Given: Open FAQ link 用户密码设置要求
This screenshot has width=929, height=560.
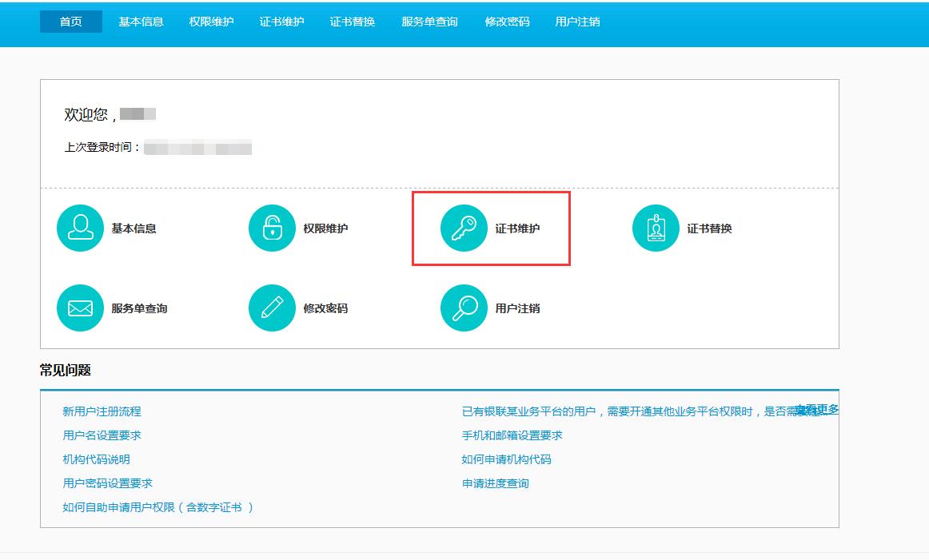Looking at the screenshot, I should click(x=108, y=483).
